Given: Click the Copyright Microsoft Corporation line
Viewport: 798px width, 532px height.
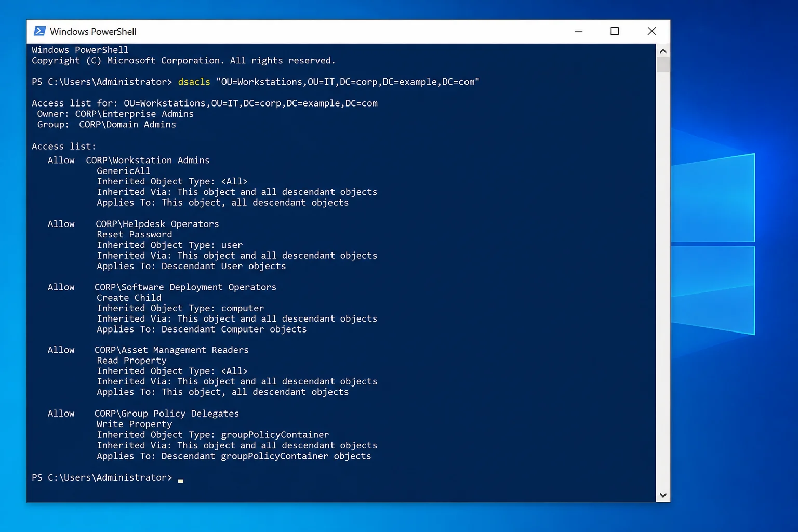Looking at the screenshot, I should coord(183,60).
